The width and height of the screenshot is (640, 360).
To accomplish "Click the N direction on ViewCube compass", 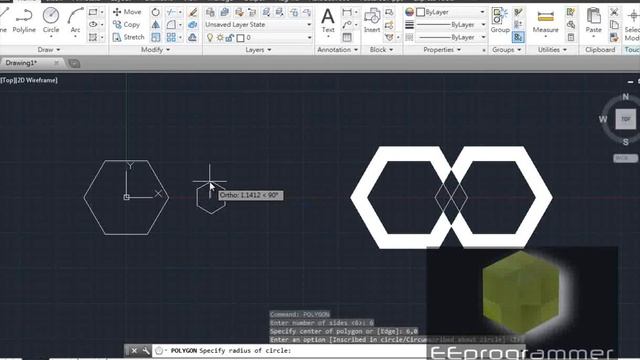I will 625,97.
